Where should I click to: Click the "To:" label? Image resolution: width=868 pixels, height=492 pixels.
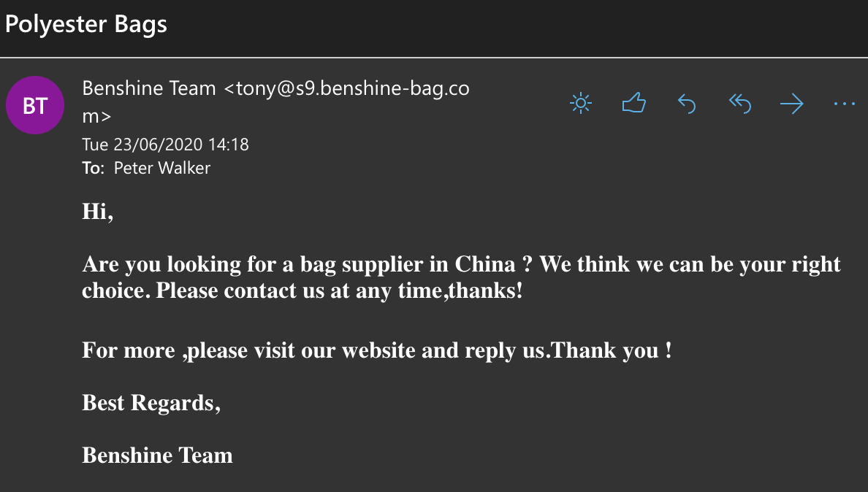(x=93, y=169)
